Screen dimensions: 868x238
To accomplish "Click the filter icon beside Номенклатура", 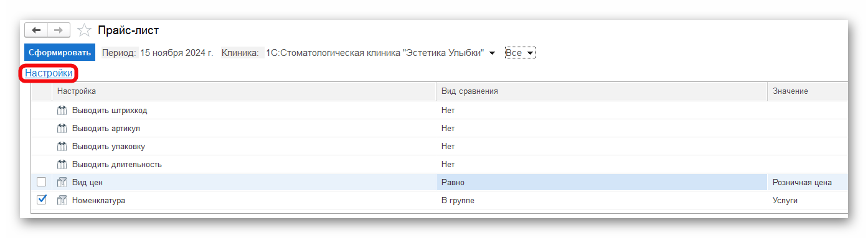I will (x=62, y=201).
